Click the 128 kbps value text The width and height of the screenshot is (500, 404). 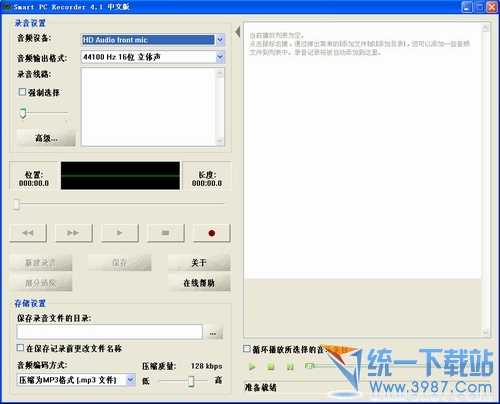point(207,366)
